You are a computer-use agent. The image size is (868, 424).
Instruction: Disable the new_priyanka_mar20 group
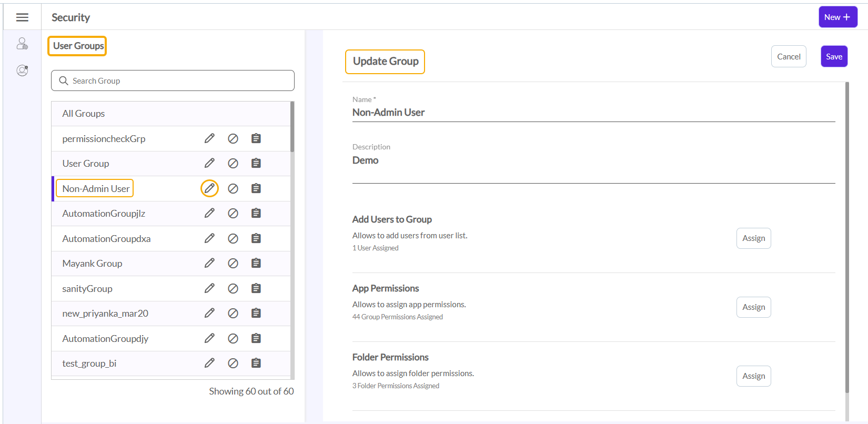pos(233,314)
